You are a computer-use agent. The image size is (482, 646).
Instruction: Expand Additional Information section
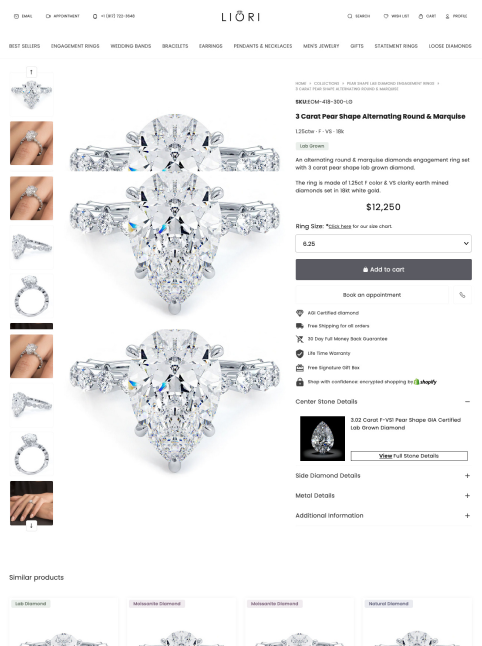click(x=467, y=515)
